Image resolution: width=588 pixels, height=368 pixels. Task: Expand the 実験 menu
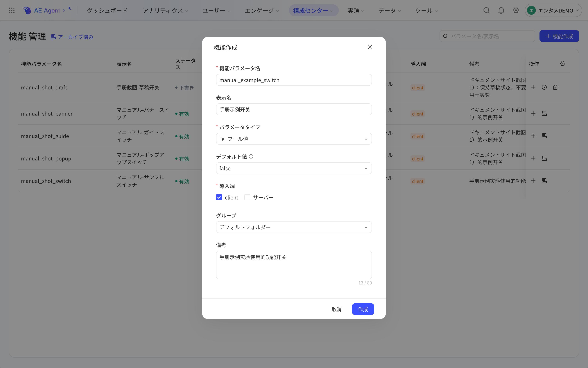[x=356, y=10]
